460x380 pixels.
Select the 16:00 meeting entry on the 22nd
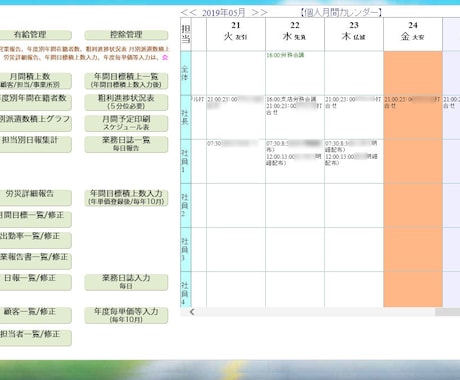[285, 55]
